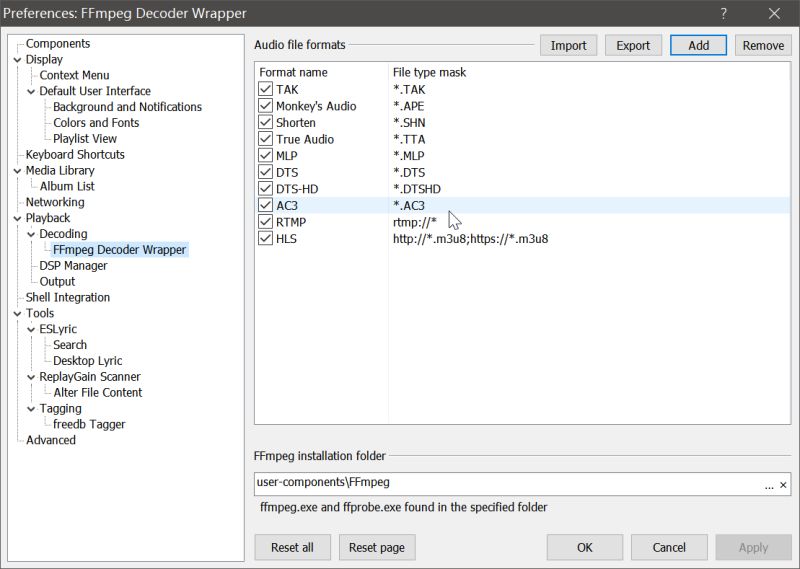
Task: Open the Desktop Lyric page
Action: coord(88,360)
